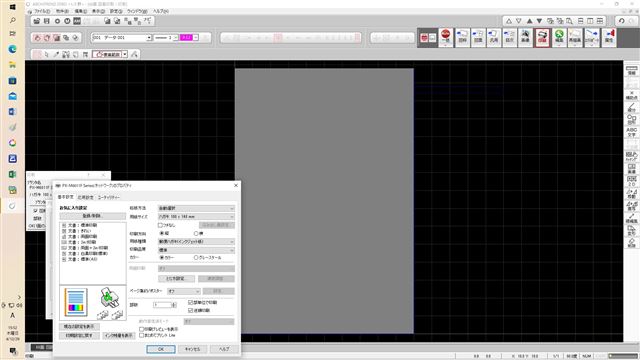Open the 給紙方法 paper source dropdown
Image resolution: width=640 pixels, height=360 pixels.
196,208
